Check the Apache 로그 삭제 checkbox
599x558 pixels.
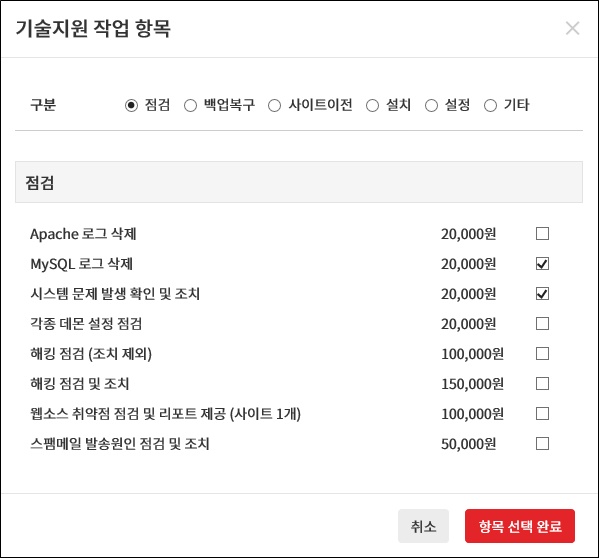[542, 233]
